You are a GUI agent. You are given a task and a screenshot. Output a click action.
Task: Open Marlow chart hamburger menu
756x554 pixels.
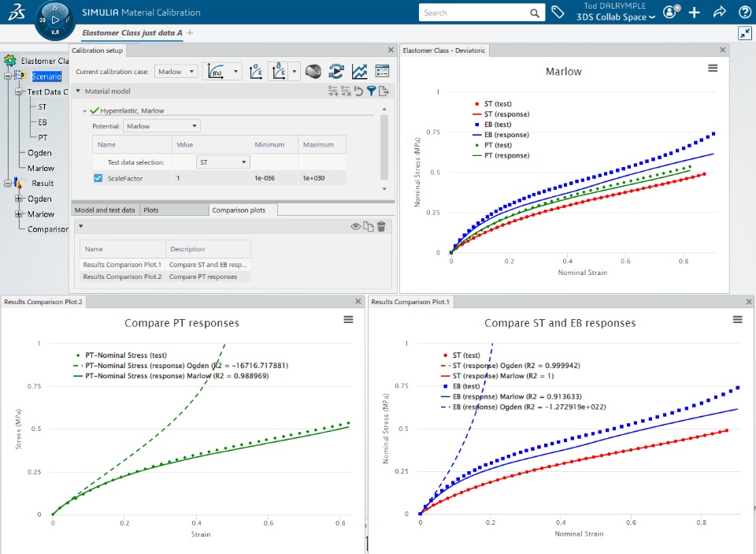click(x=713, y=69)
